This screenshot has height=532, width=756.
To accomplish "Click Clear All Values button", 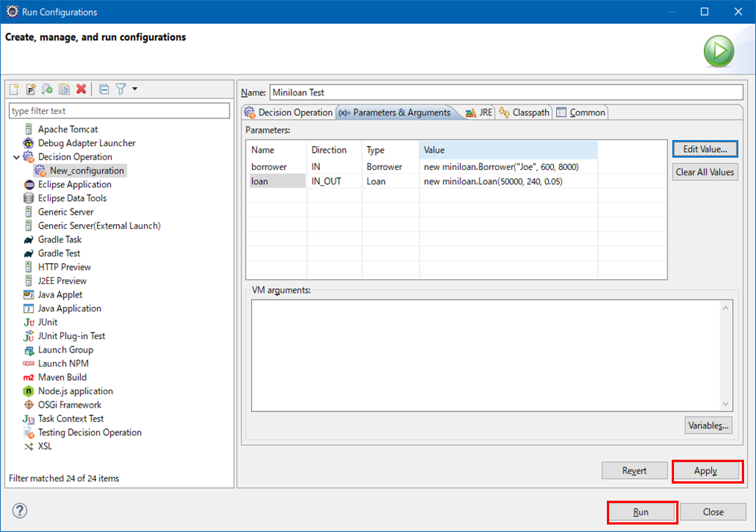I will [x=705, y=172].
